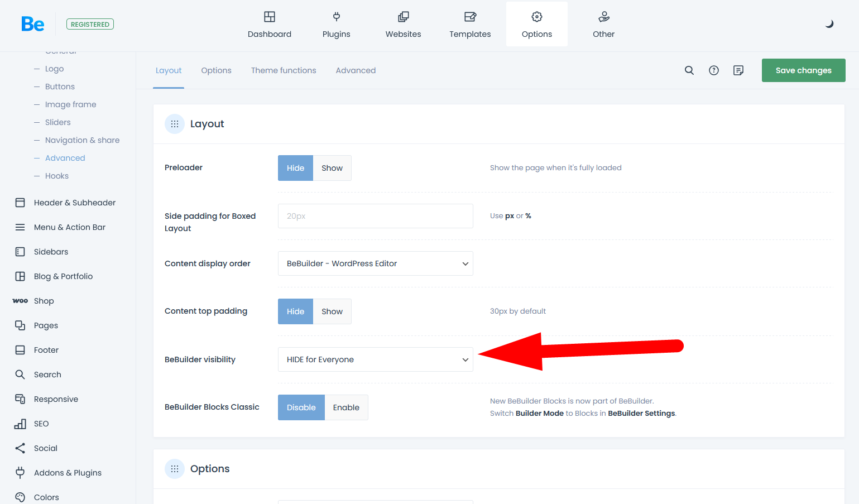Click the Save changes button
The height and width of the screenshot is (504, 859).
pyautogui.click(x=803, y=70)
